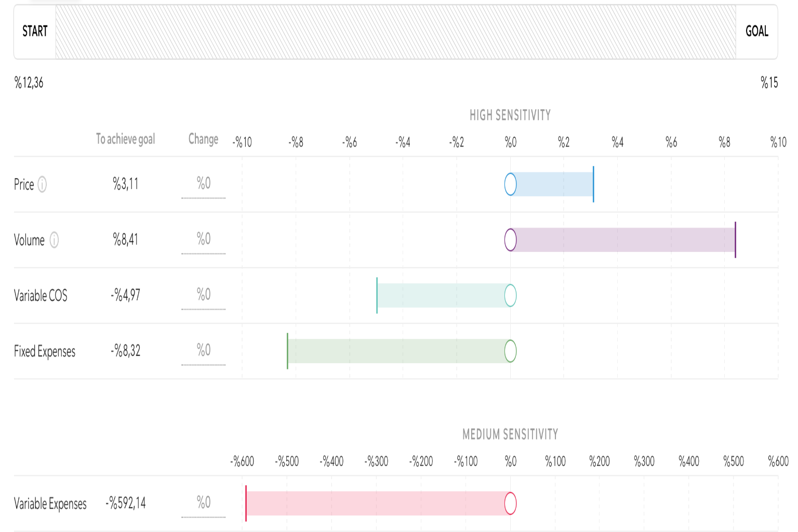This screenshot has width=798, height=532.
Task: Click the hatched START-to-GOAL progress track
Action: (x=395, y=32)
